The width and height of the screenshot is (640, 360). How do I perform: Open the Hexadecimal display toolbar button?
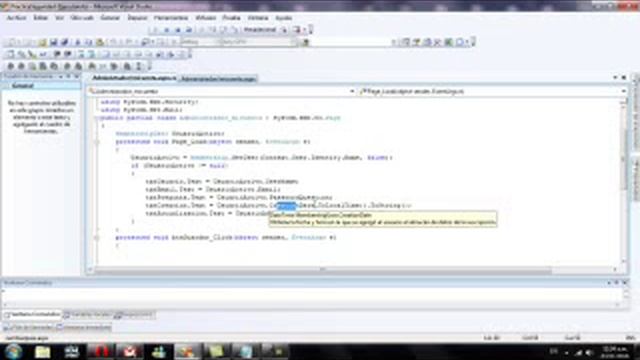(x=260, y=30)
